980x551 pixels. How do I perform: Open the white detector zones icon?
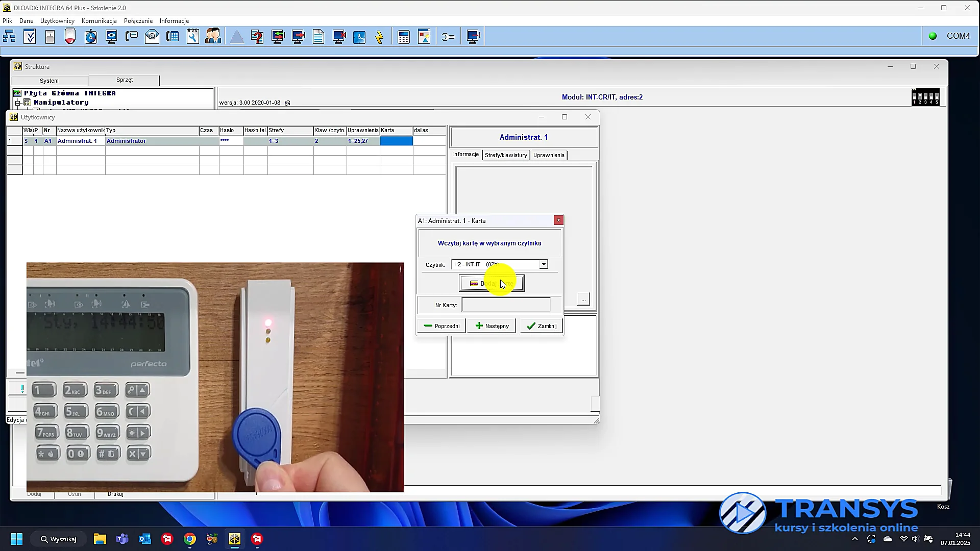(50, 36)
